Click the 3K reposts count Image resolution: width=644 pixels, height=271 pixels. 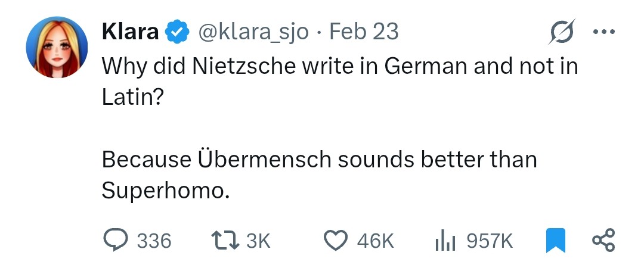click(258, 241)
